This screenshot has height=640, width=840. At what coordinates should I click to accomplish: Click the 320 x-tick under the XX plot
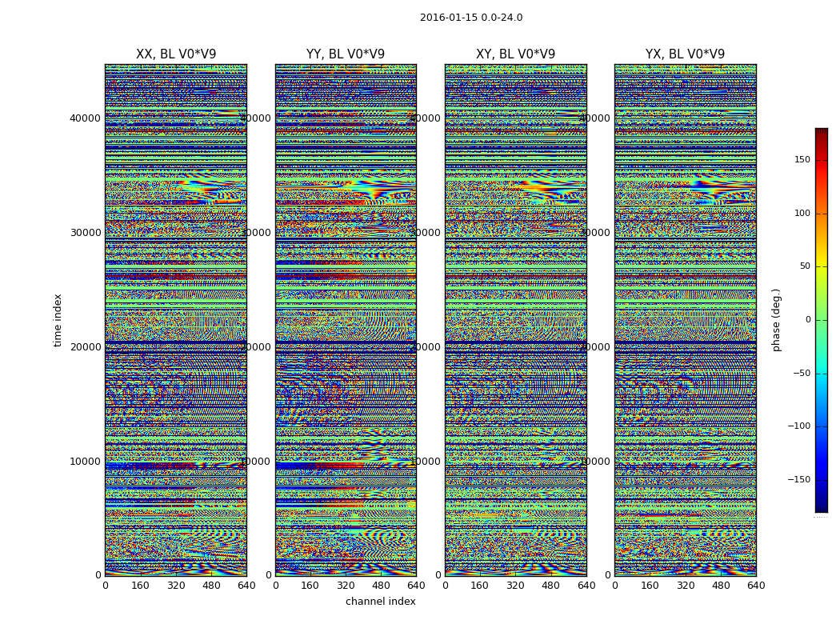176,586
